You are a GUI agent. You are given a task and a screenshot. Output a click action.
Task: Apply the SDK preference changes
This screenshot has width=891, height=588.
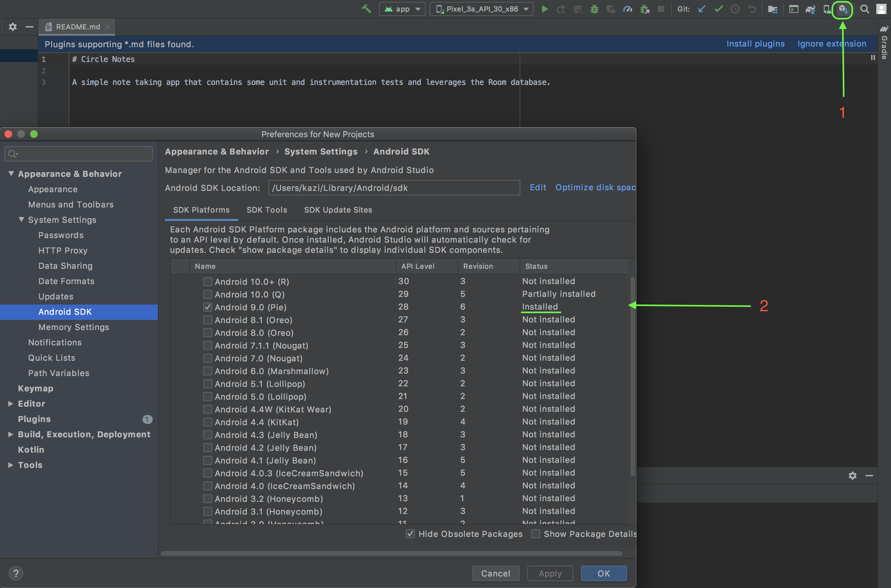pos(549,573)
